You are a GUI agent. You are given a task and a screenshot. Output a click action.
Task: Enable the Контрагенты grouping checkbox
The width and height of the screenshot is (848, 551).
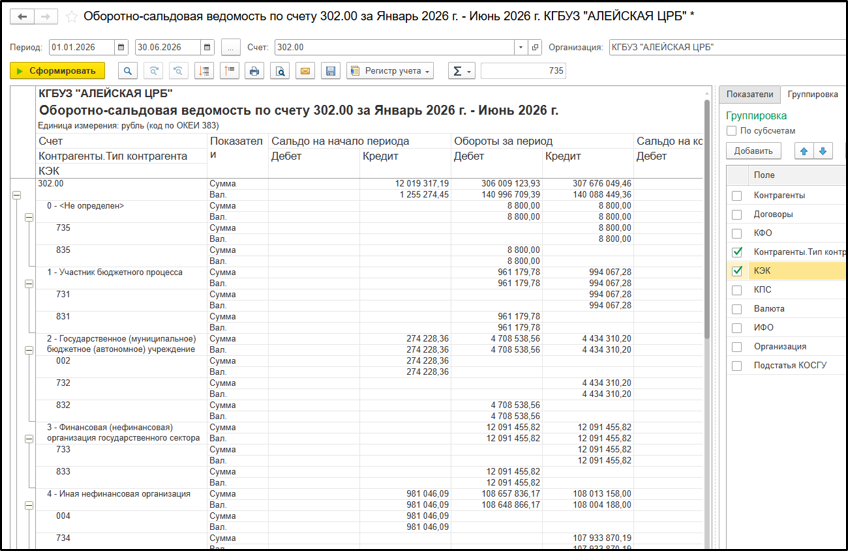pyautogui.click(x=737, y=195)
